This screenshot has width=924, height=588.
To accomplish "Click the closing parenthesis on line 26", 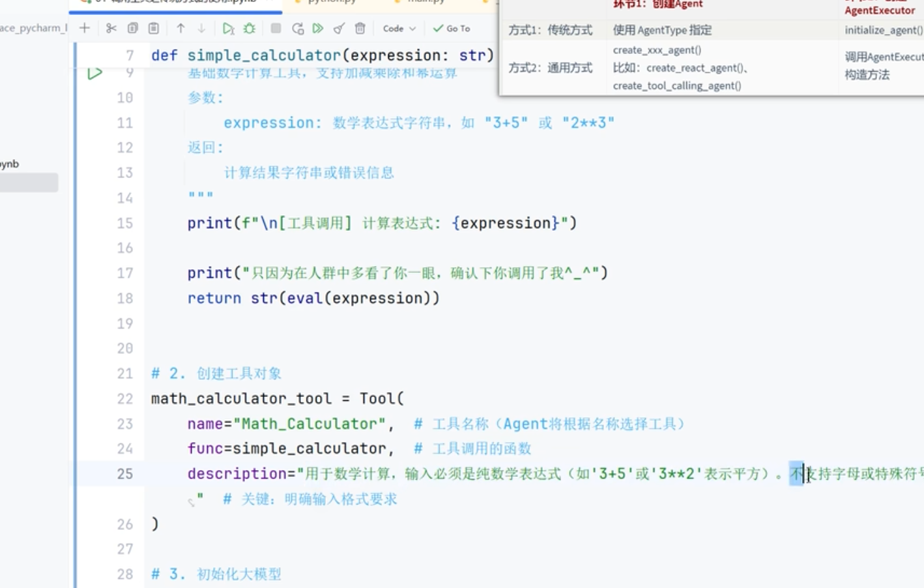I will pyautogui.click(x=155, y=524).
